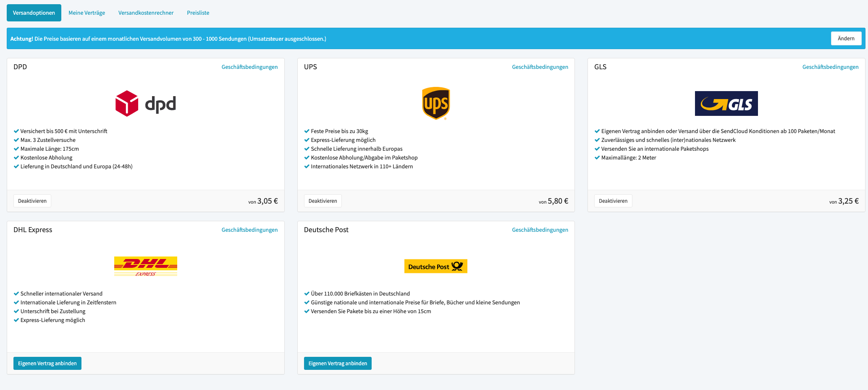Click 'Günstige nationale und internationale Preise' text
The image size is (868, 390).
point(415,303)
